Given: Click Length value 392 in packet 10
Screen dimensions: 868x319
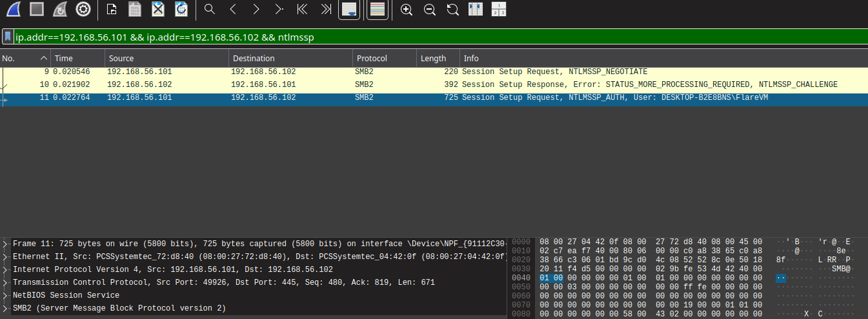Looking at the screenshot, I should click(x=450, y=84).
